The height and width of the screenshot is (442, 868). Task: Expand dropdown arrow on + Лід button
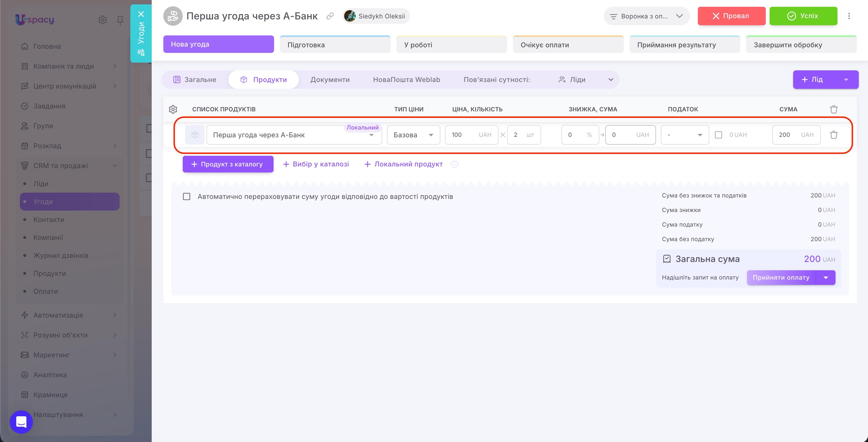coord(846,80)
